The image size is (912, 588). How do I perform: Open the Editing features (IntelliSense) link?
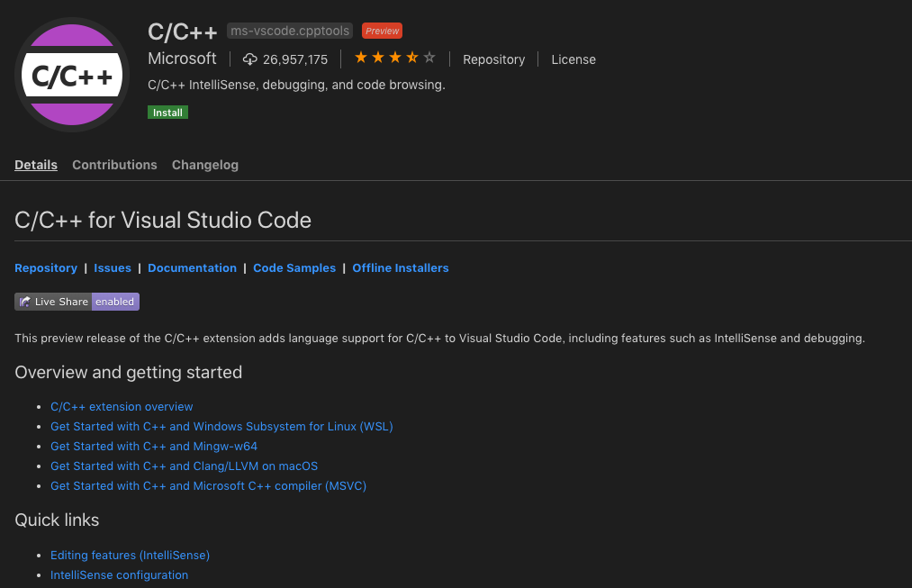tap(130, 555)
